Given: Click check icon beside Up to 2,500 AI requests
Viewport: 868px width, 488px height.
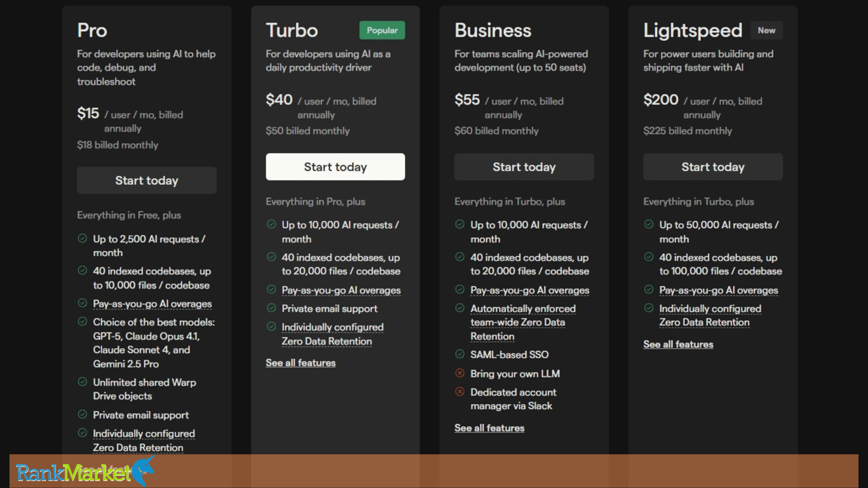Looking at the screenshot, I should coord(83,238).
